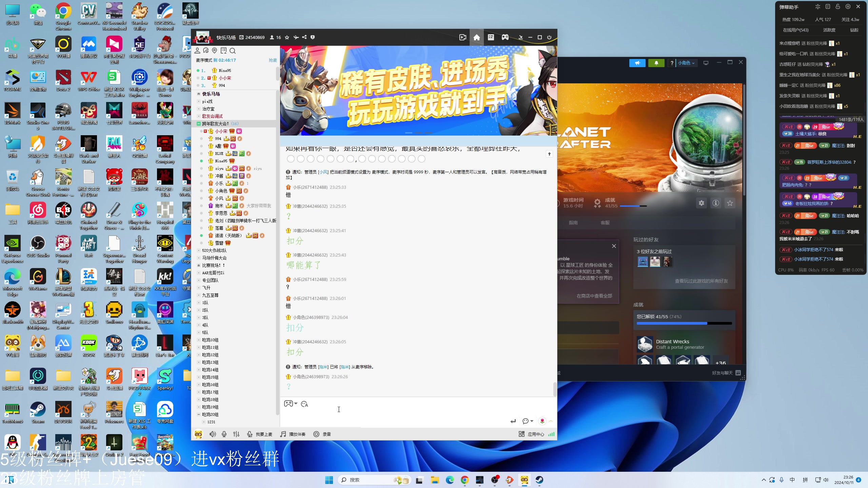The height and width of the screenshot is (488, 868).
Task: Toggle the speaker mute in YY bottom bar
Action: (213, 434)
